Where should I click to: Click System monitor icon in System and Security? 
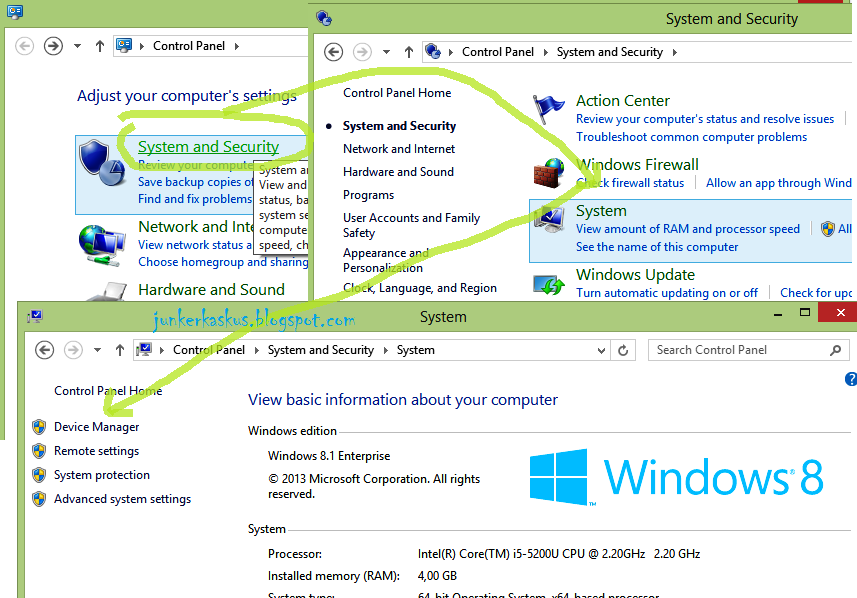(x=549, y=220)
